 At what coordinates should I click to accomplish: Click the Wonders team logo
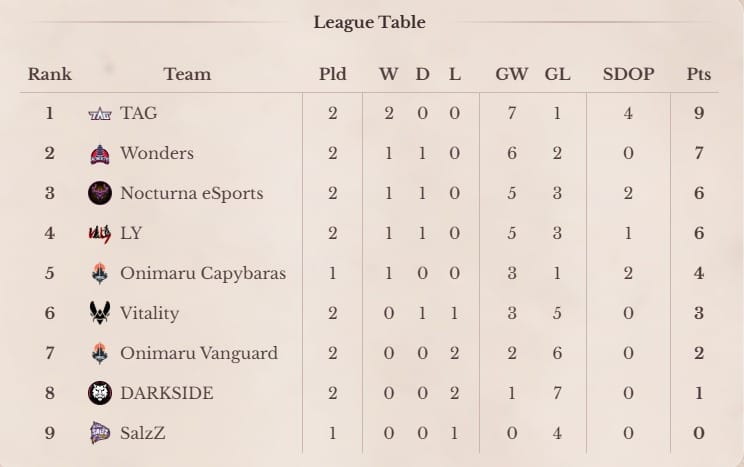coord(100,154)
